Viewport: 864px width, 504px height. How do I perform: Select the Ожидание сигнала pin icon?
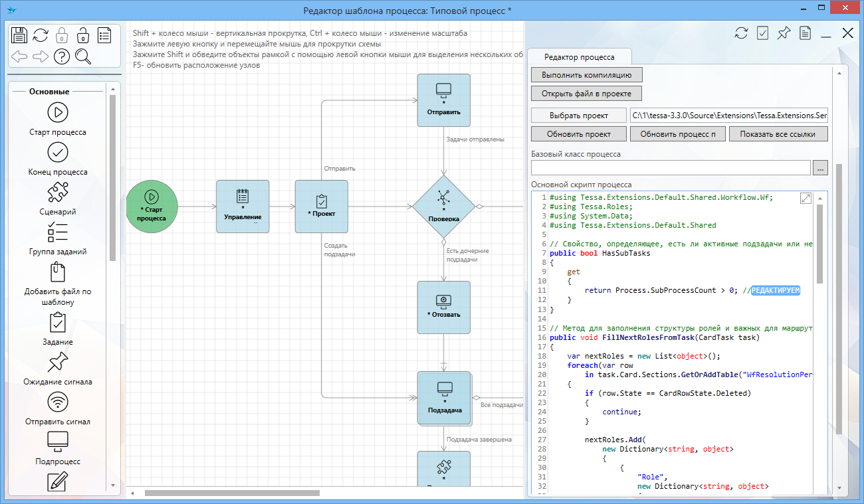58,363
